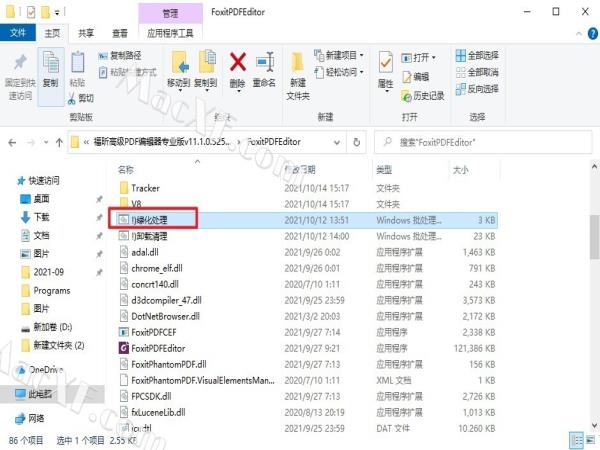This screenshot has width=600, height=450.
Task: Select the FoxitPDFEditor application icon
Action: point(124,348)
